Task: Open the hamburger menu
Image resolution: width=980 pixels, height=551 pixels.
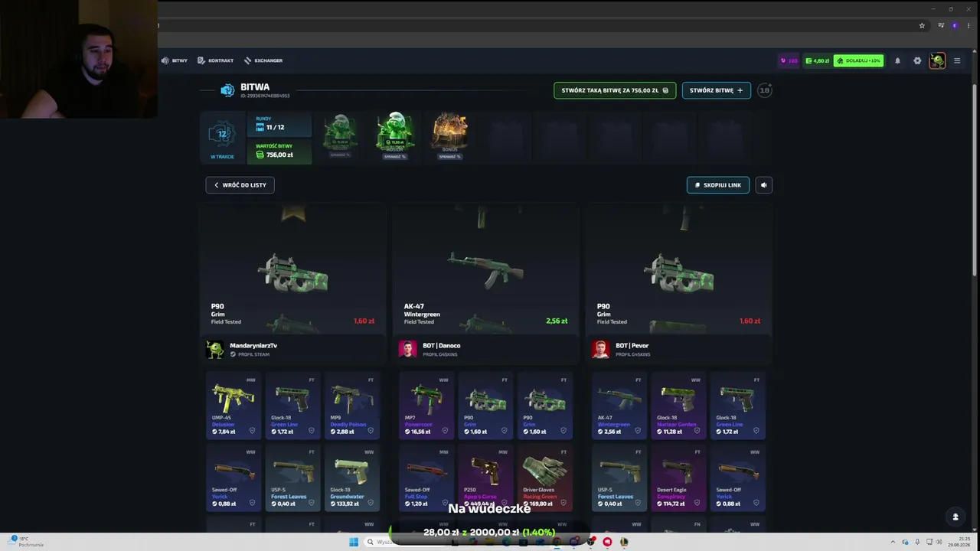Action: point(956,60)
